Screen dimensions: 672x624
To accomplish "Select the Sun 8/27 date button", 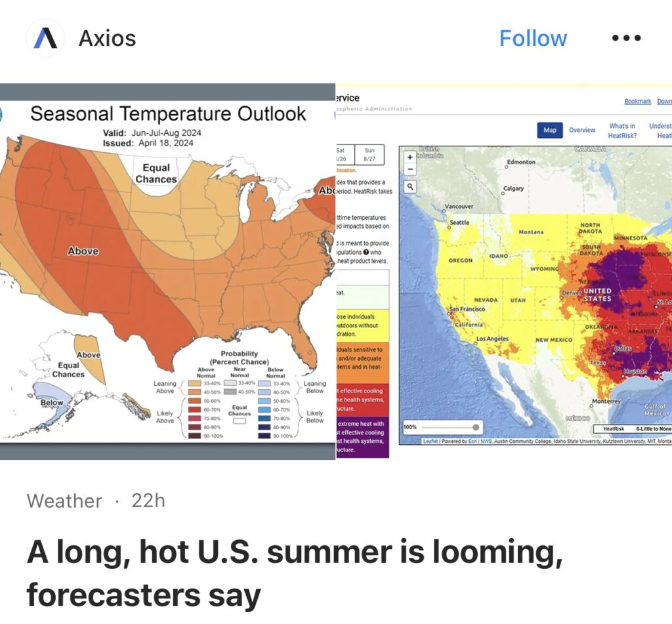I will click(369, 155).
